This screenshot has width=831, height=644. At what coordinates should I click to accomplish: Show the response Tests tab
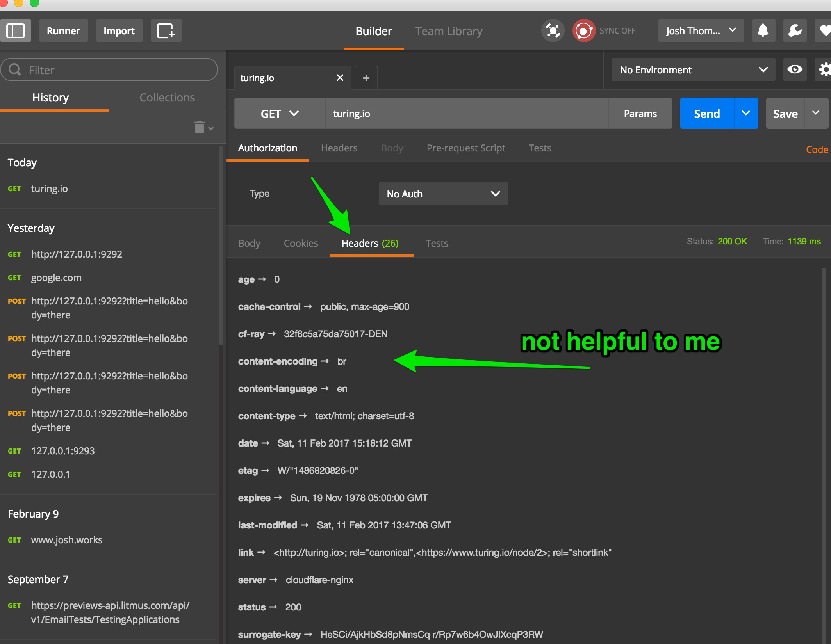(x=437, y=243)
